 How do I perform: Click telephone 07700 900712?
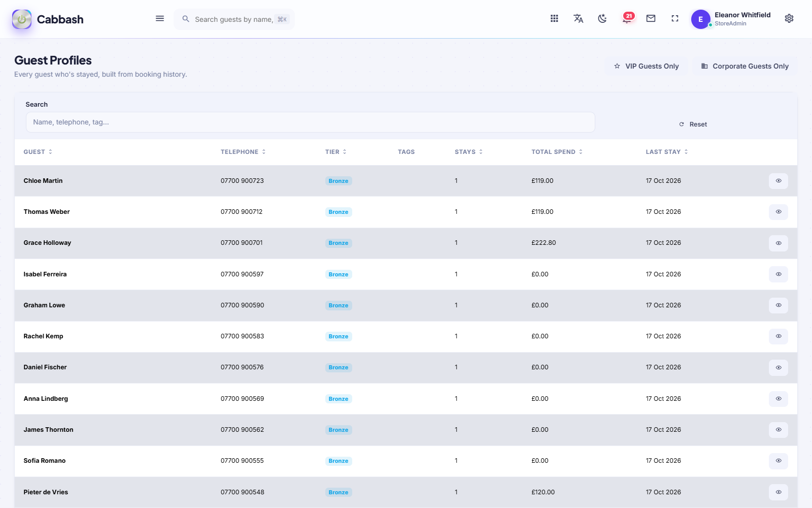pyautogui.click(x=242, y=212)
